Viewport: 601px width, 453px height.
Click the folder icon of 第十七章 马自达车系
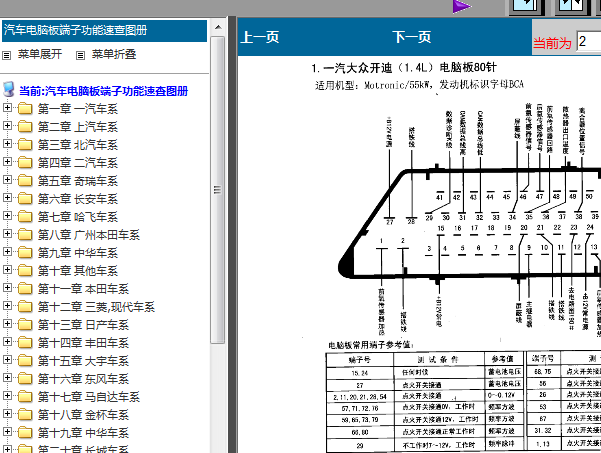point(25,397)
